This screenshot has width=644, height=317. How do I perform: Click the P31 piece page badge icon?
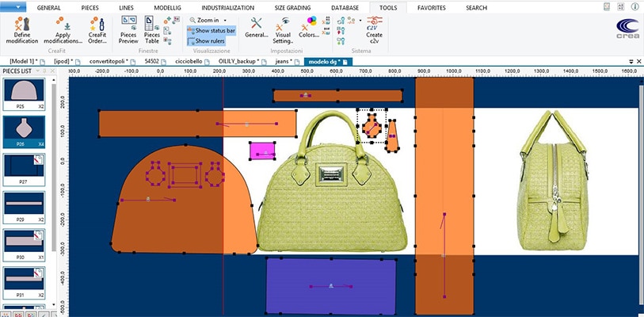point(39,273)
